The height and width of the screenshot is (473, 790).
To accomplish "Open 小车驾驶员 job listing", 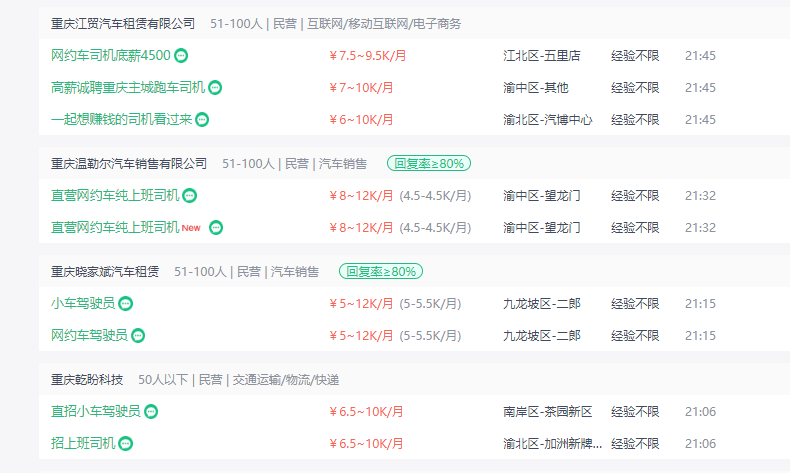I will click(x=83, y=303).
